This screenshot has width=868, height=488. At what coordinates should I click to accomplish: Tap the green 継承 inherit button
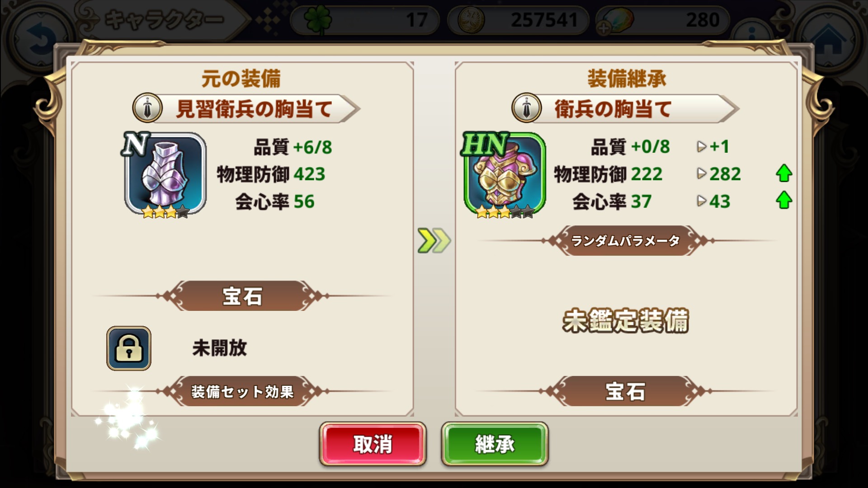pyautogui.click(x=495, y=444)
